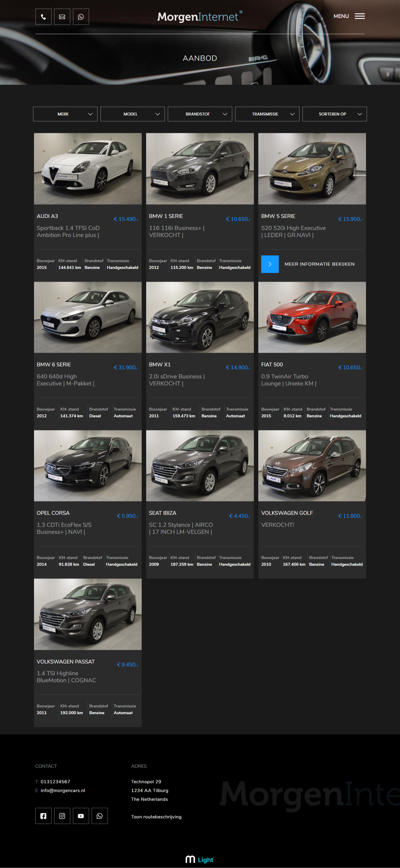The image size is (400, 868).
Task: Open the SORTEREN OP sorting dropdown
Action: coord(335,114)
